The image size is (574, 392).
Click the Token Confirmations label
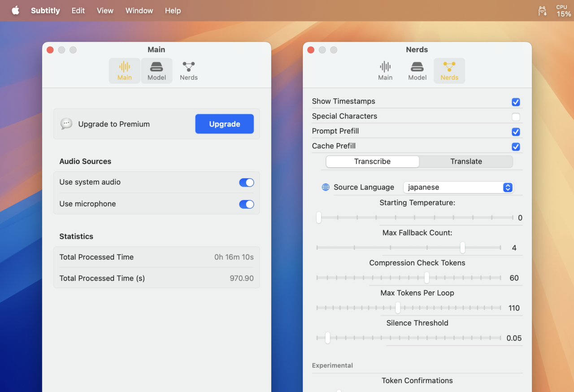point(417,380)
